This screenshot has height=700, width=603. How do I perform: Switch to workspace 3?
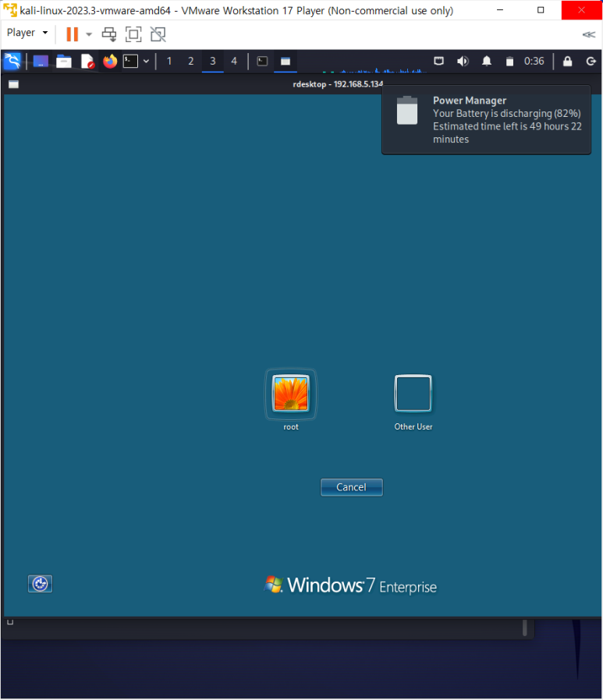pos(213,61)
